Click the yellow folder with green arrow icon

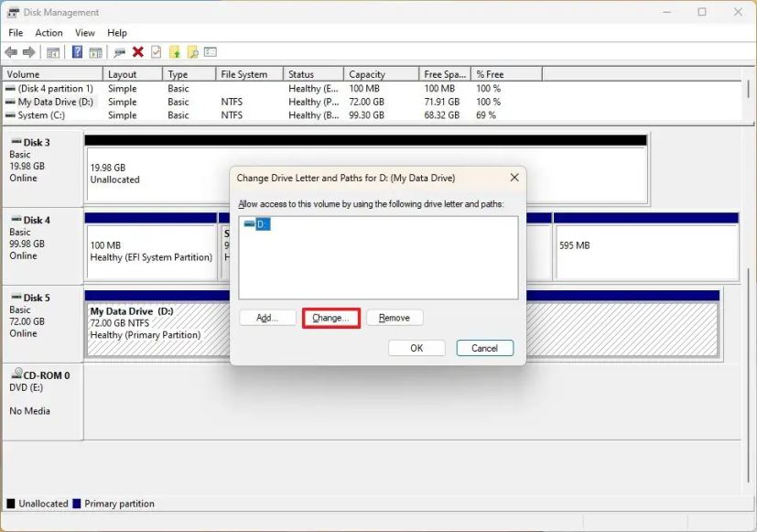[174, 52]
